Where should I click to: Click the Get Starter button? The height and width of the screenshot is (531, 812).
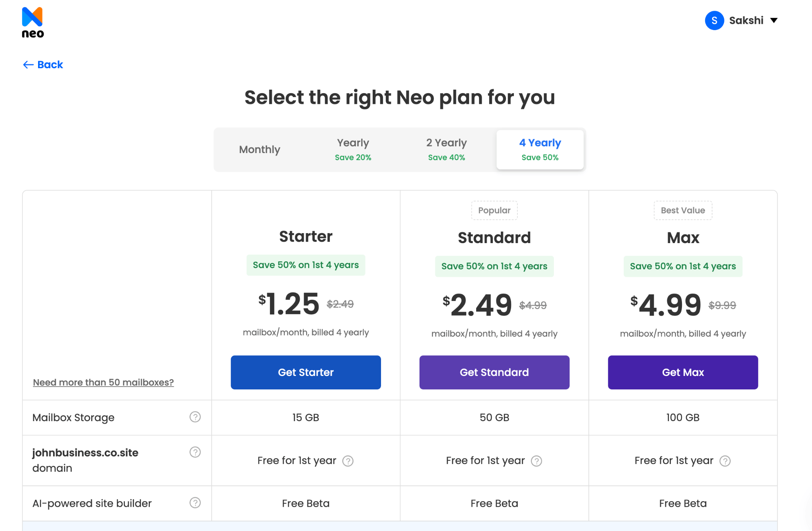pyautogui.click(x=306, y=372)
